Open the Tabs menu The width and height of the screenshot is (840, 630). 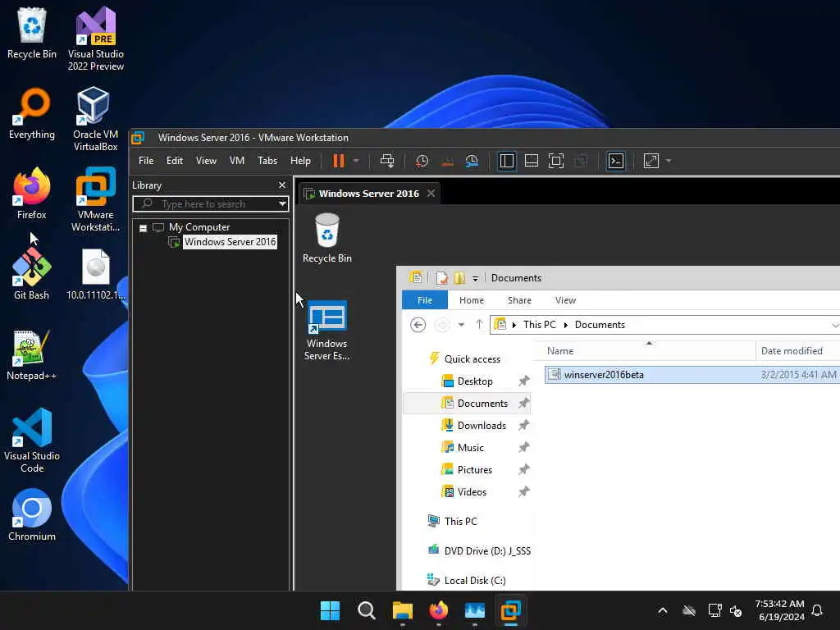[267, 161]
